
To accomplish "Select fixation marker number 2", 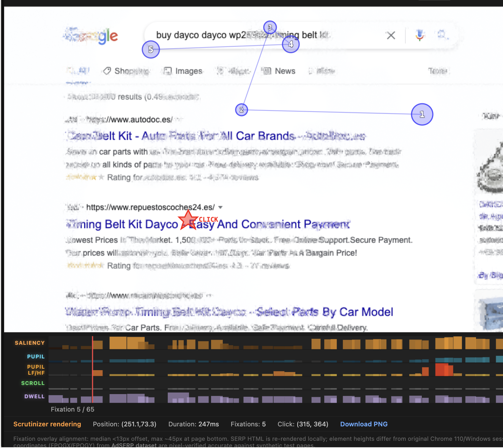I will 241,110.
